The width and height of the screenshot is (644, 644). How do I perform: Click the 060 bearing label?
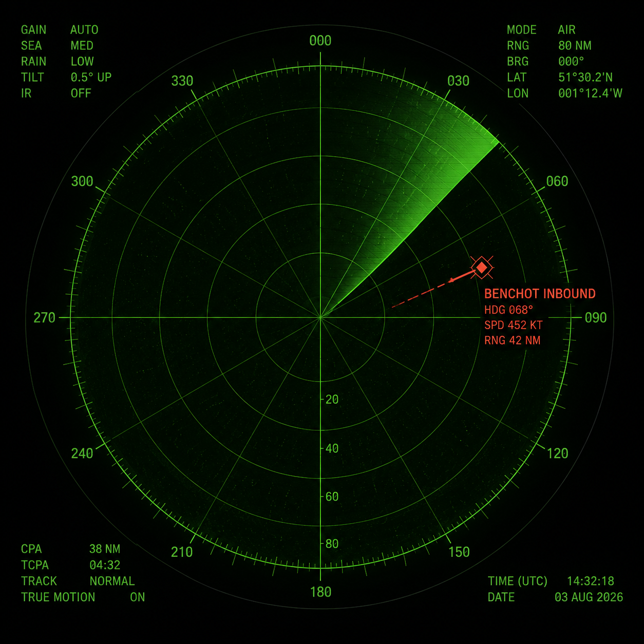coord(557,181)
